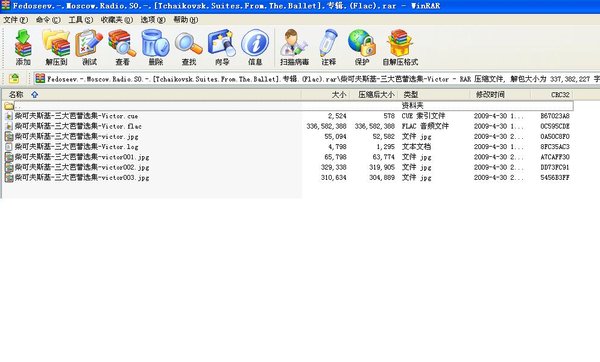
Task: Sort by Packed Size (压缩后大小) header
Action: point(374,95)
